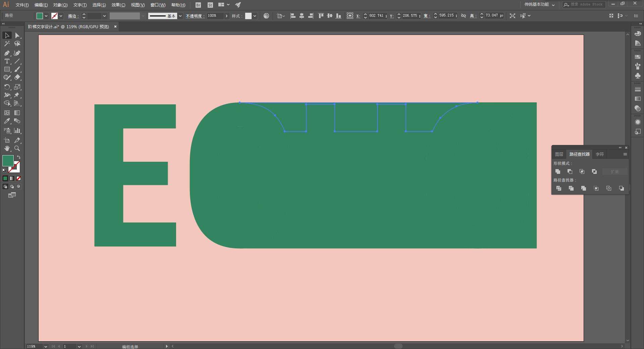Screen dimensions: 644x349
Task: Select the Hand tool
Action: click(7, 148)
